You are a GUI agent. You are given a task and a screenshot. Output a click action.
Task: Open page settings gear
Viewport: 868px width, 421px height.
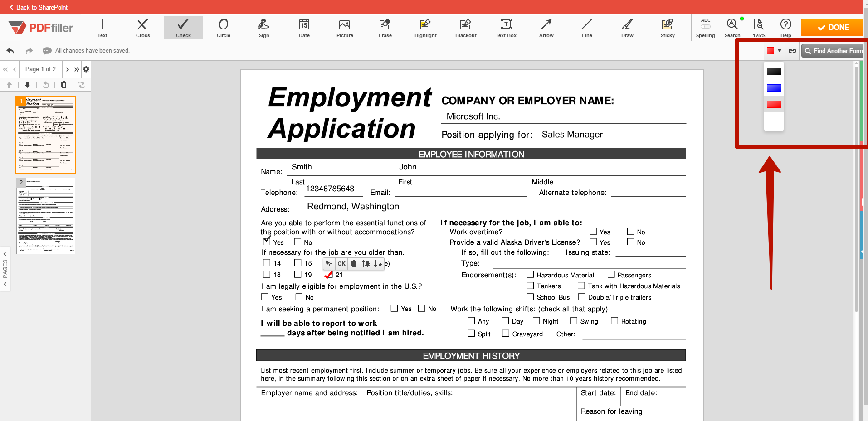click(x=86, y=69)
